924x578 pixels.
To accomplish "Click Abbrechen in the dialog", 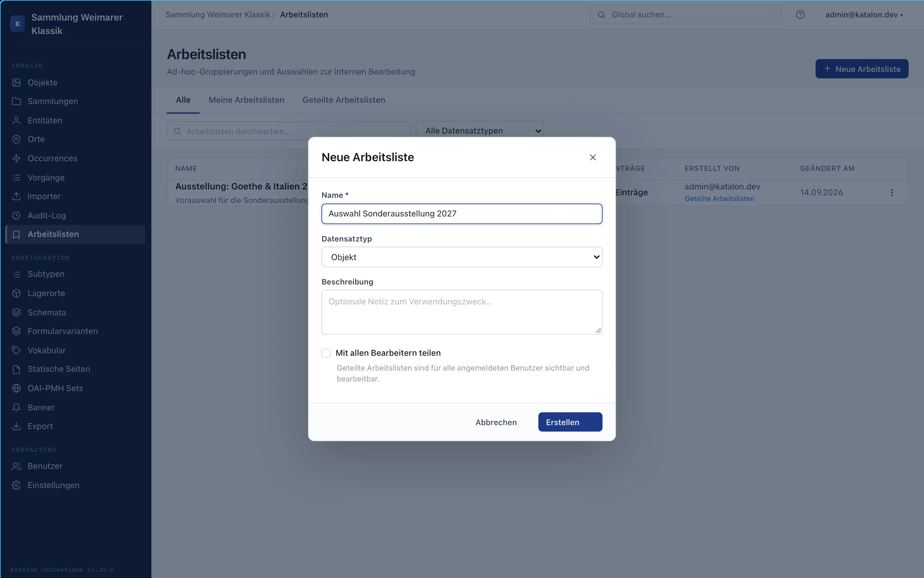I will 496,422.
